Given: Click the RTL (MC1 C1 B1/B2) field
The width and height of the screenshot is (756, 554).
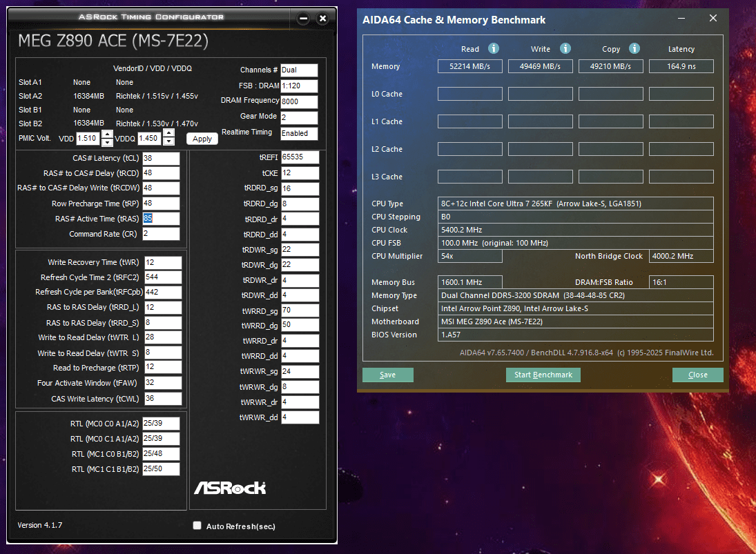Looking at the screenshot, I should (x=161, y=468).
